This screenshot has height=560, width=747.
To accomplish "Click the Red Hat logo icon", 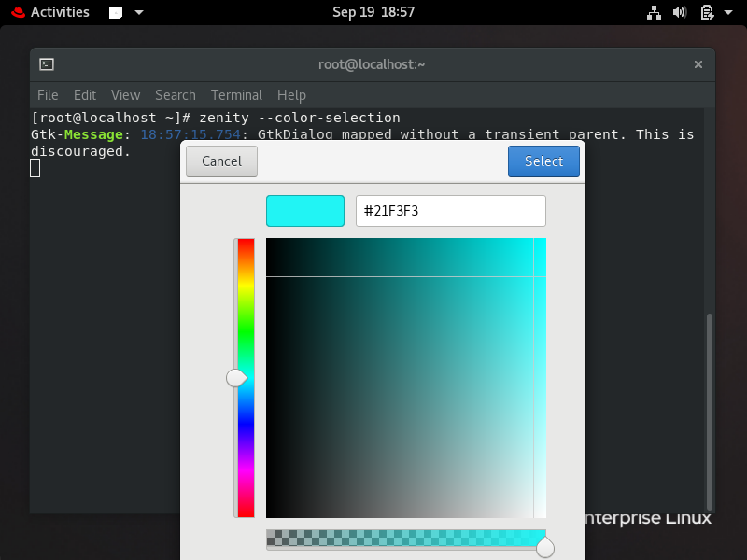I will (x=18, y=12).
